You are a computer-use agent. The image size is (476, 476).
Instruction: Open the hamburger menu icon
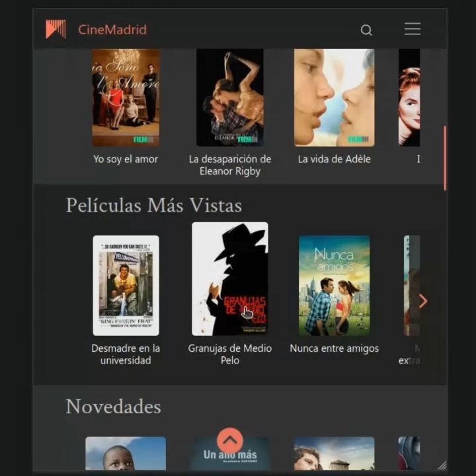[x=413, y=29]
